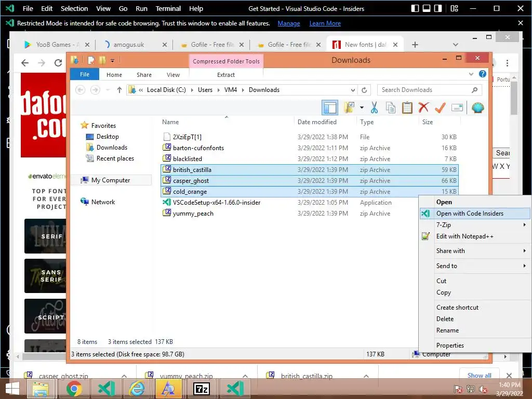Open the address bar history dropdown
The image size is (532, 399).
pos(353,90)
